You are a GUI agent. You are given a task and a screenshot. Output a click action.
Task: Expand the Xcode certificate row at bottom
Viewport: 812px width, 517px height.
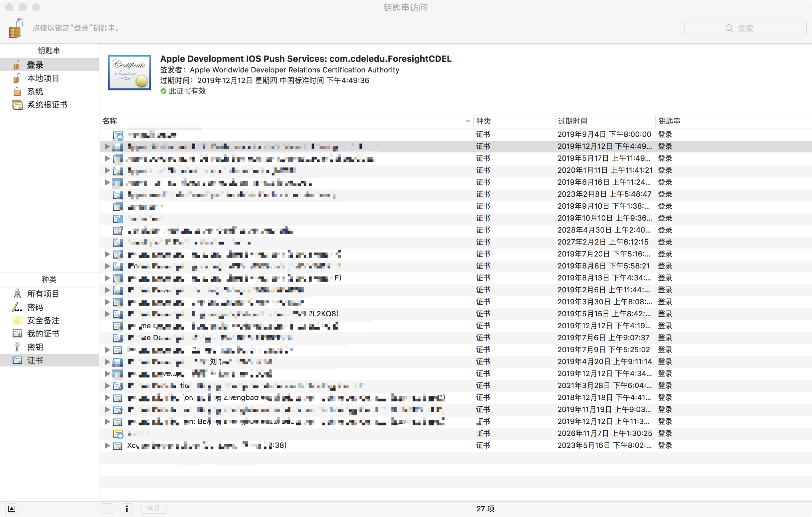(107, 446)
